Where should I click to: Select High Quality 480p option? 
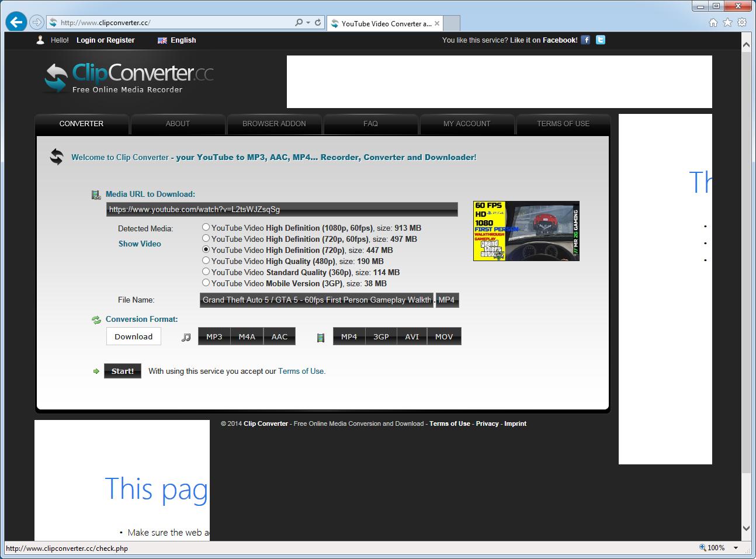click(x=206, y=261)
